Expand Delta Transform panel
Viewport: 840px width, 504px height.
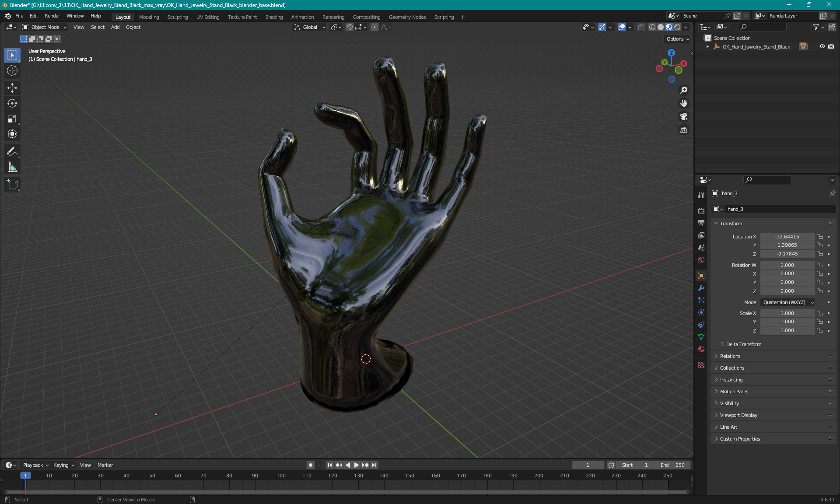(743, 344)
